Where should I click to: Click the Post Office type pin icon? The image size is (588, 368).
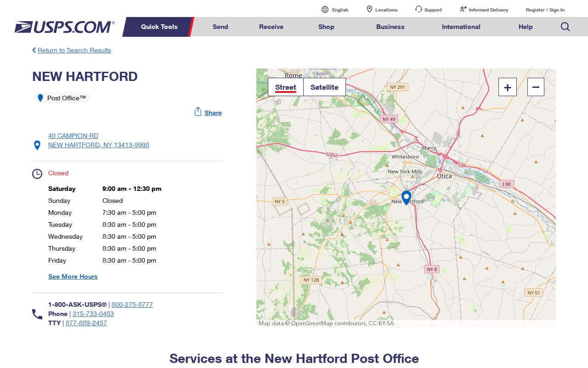[x=40, y=98]
